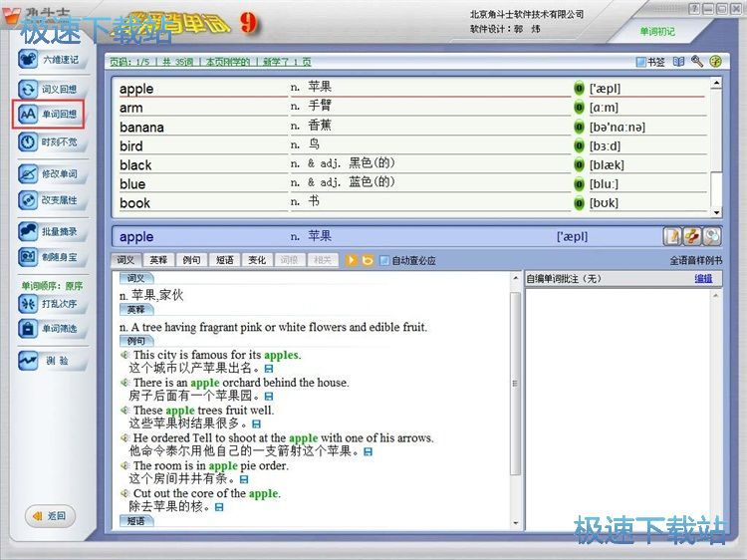Viewport: 747px width, 560px height.
Task: Toggle the 书签 bookmark checkbox
Action: click(640, 62)
